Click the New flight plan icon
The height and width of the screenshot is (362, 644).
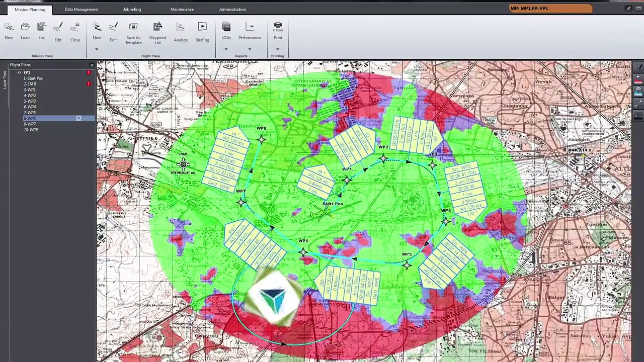[x=97, y=27]
